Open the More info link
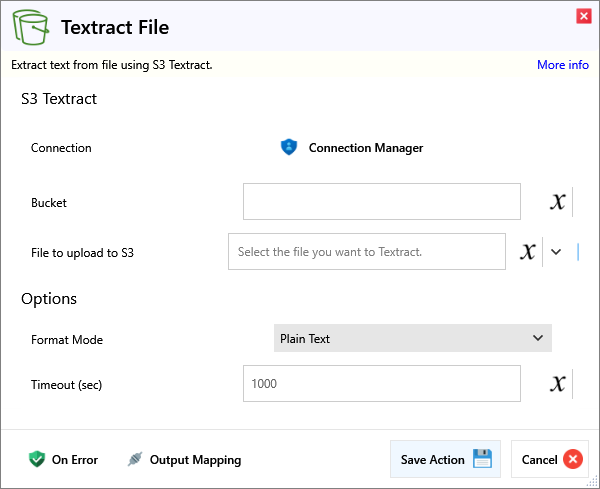600x489 pixels. [x=562, y=65]
